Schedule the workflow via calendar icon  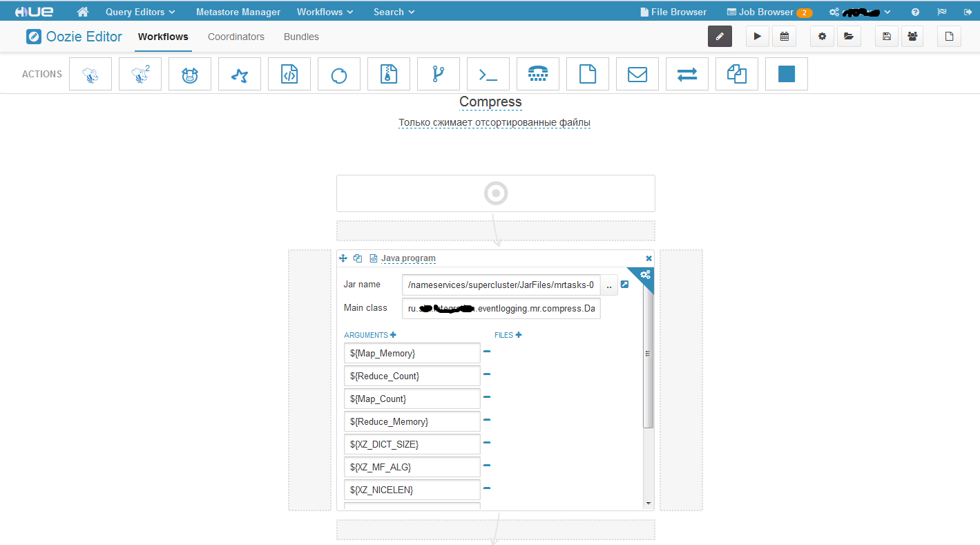coord(785,37)
